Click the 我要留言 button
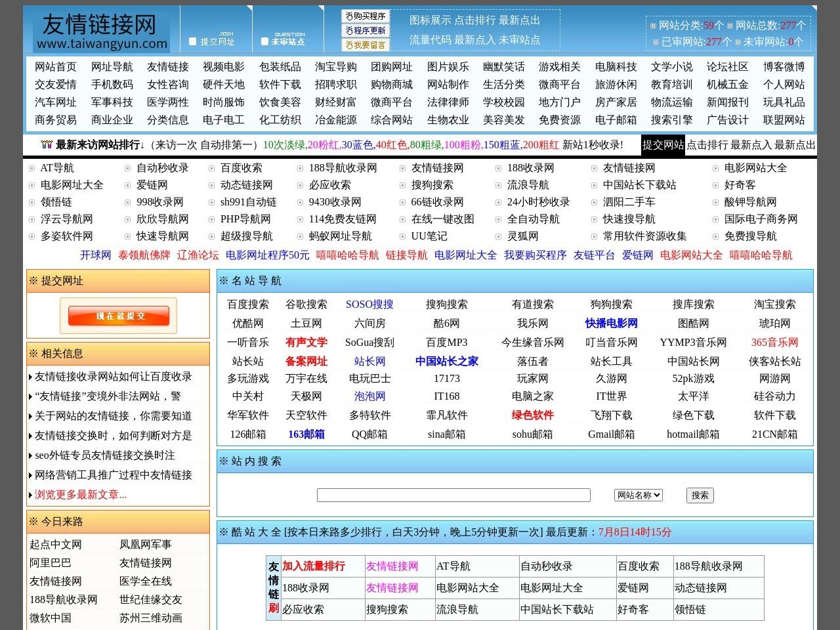Viewport: 840px width, 630px height. (x=366, y=45)
